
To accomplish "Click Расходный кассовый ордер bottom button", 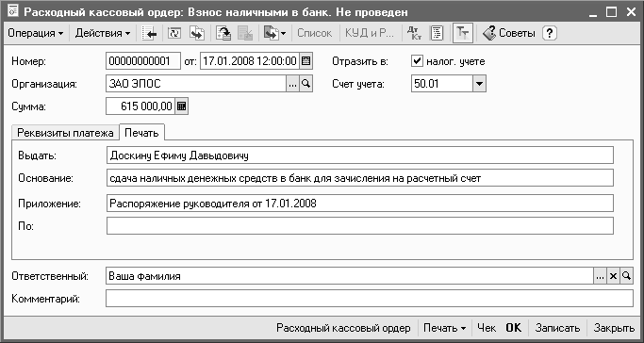I will pos(343,328).
